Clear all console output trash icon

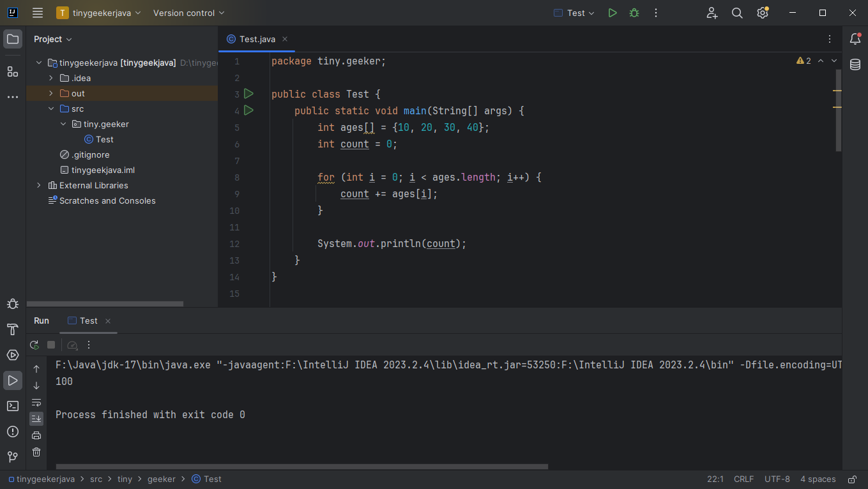(x=36, y=452)
